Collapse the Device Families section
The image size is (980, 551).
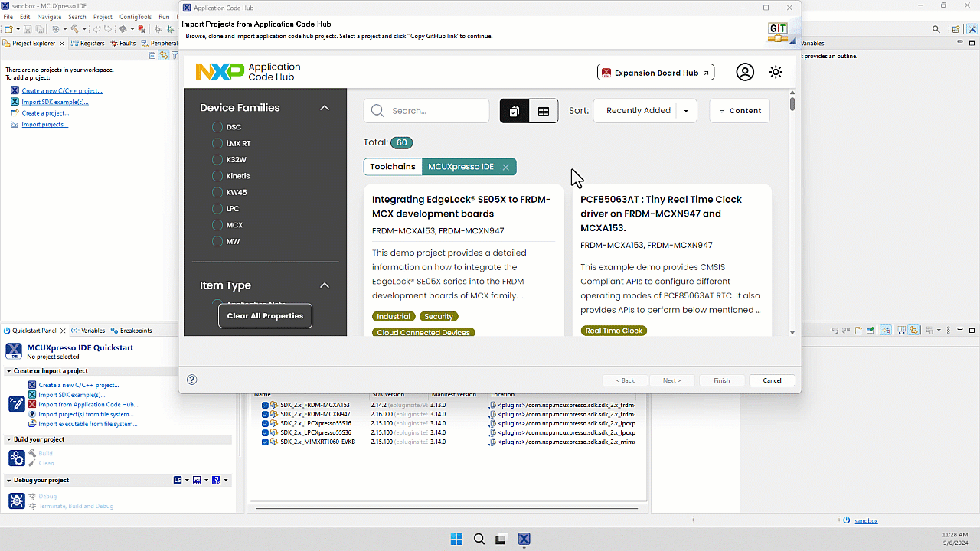tap(325, 108)
